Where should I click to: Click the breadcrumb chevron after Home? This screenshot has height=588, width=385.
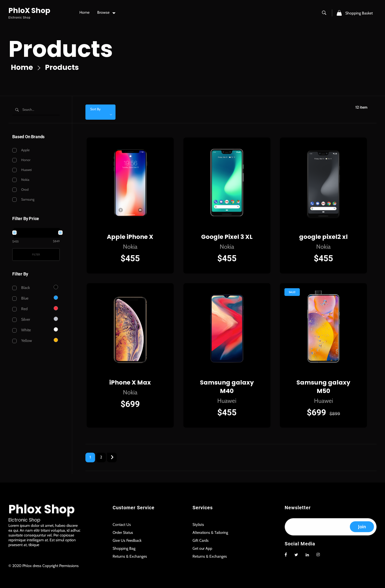click(39, 68)
